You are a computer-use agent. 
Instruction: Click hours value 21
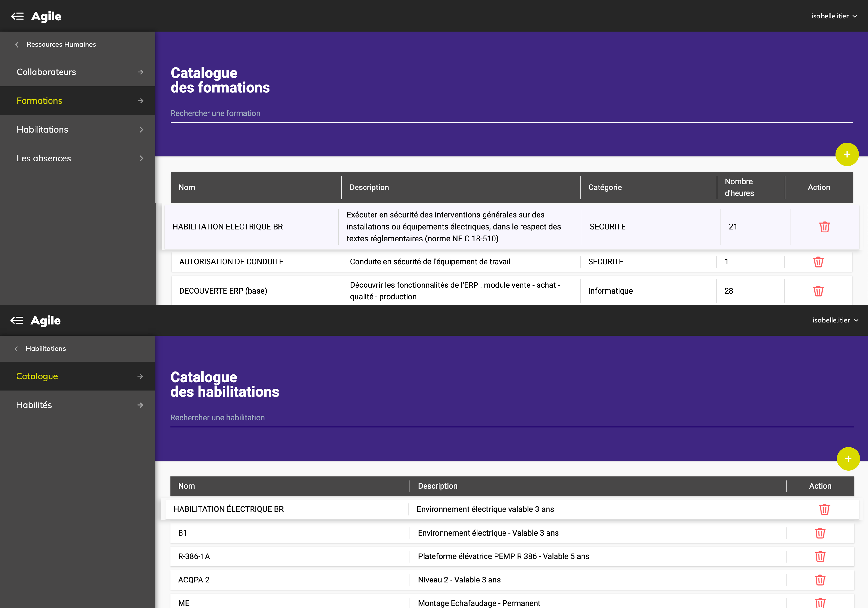[x=733, y=227]
